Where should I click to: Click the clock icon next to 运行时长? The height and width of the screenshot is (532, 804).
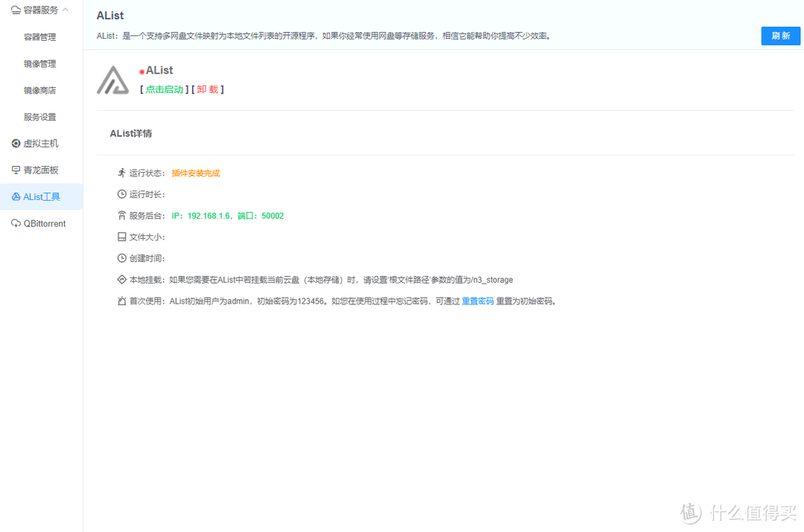(121, 194)
